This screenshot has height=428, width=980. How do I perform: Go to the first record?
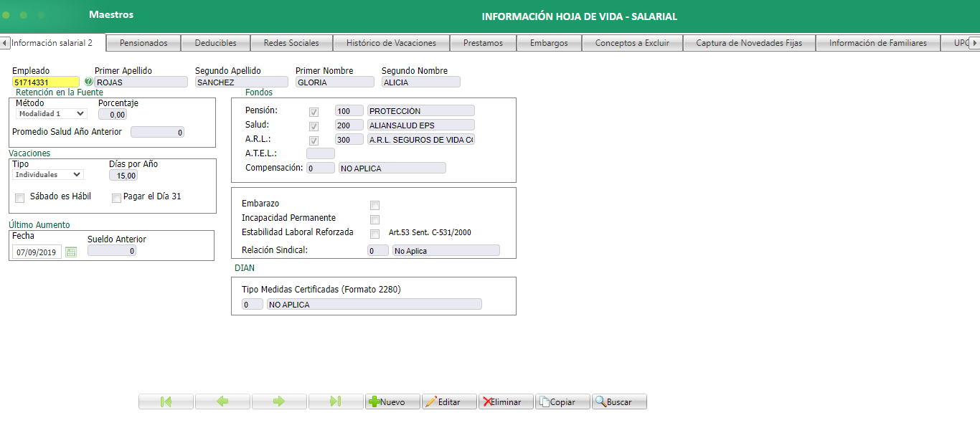(x=166, y=401)
